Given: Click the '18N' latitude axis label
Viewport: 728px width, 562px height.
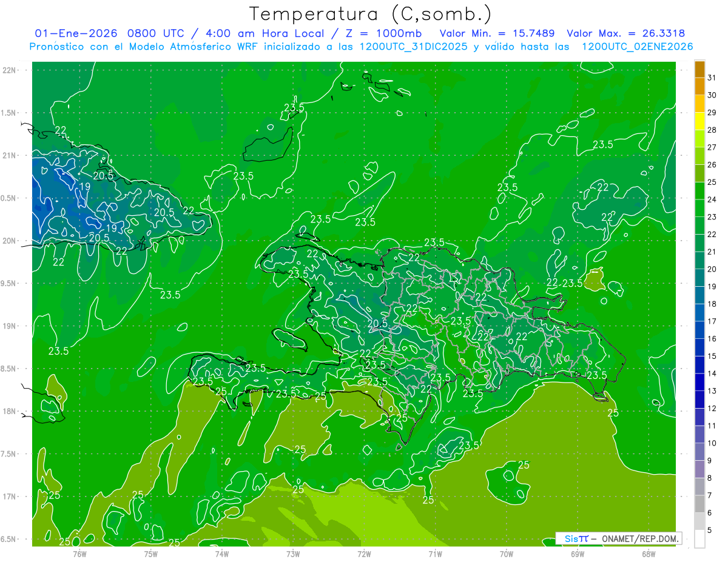Looking at the screenshot, I should pos(9,412).
